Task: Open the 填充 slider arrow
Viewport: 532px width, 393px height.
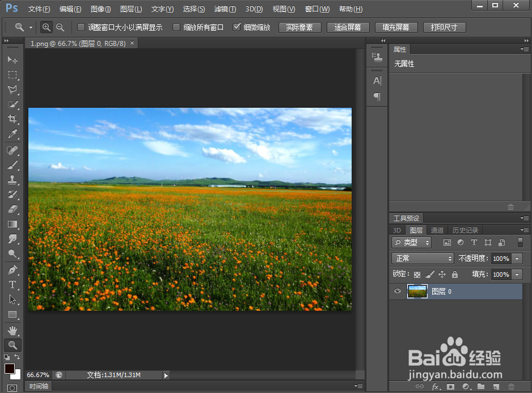Action: pos(517,274)
